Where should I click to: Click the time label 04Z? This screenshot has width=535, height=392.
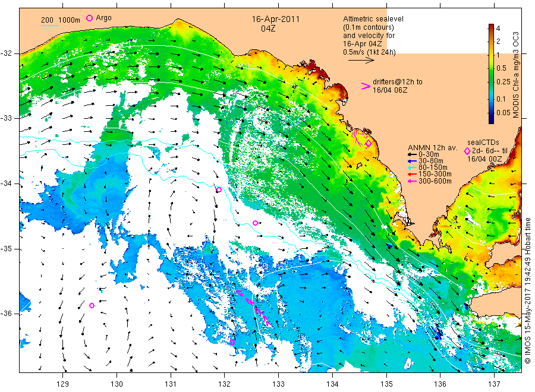(x=268, y=29)
